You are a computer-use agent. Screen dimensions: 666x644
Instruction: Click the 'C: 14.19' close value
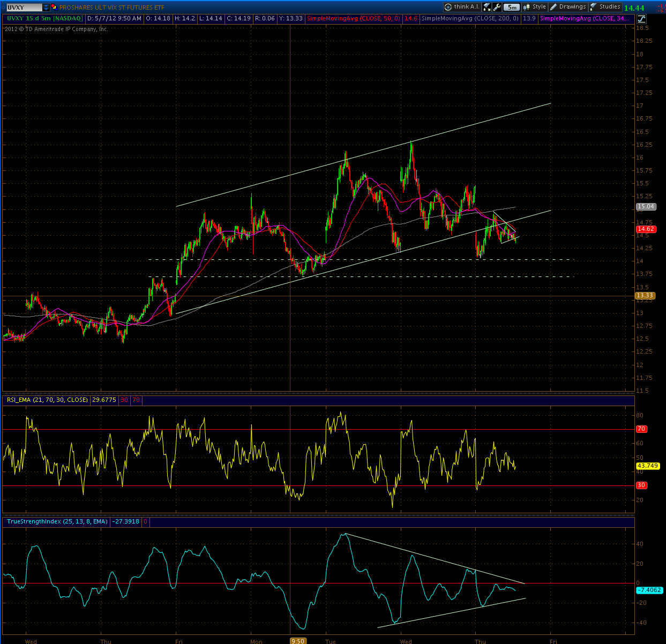point(239,18)
